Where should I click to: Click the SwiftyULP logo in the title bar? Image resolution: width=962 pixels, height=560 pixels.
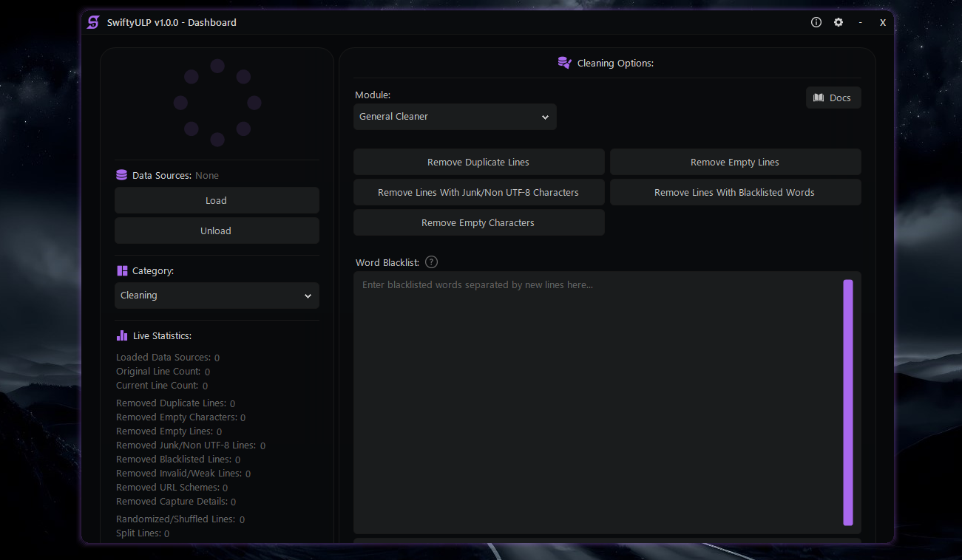93,22
